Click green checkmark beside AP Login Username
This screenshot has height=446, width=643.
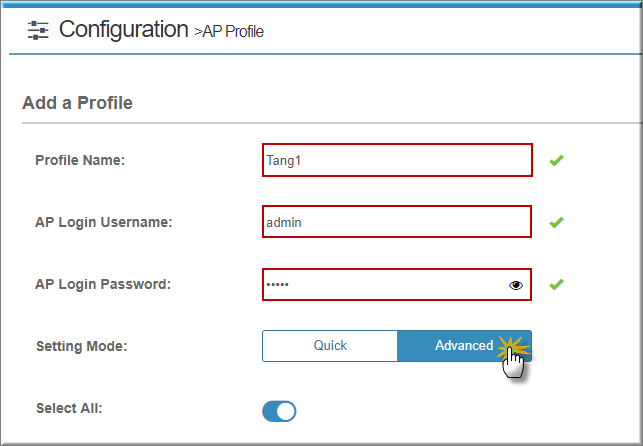(x=556, y=222)
